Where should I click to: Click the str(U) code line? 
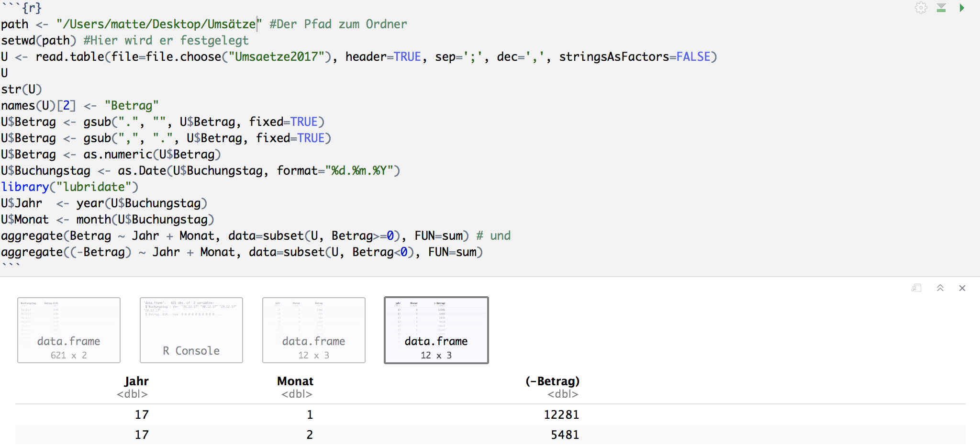[x=22, y=89]
